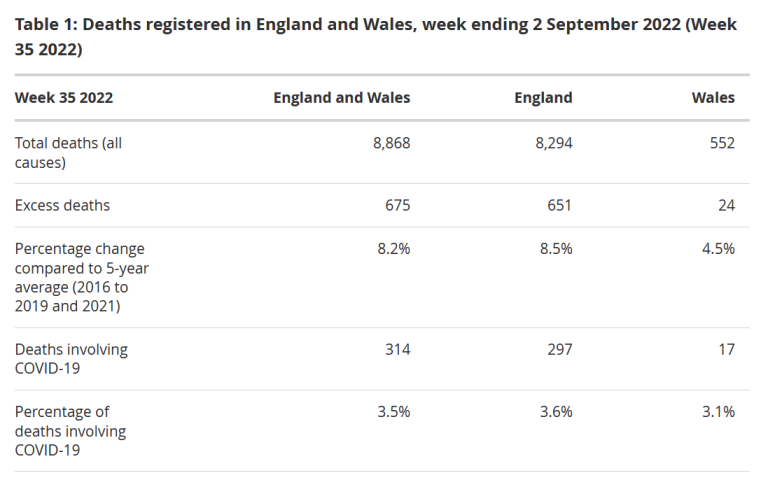Click the 8,294 England total deaths cell
The width and height of the screenshot is (768, 480).
554,143
